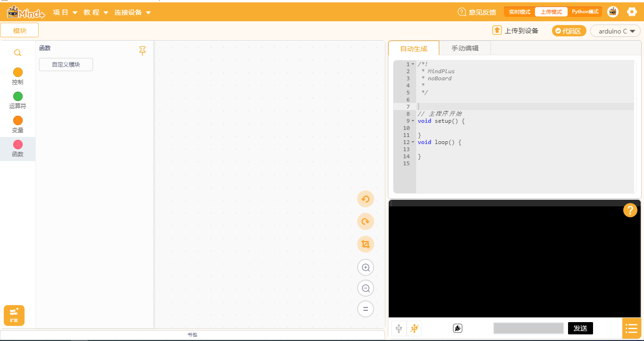Switch to the 自动生成 tab
The height and width of the screenshot is (341, 644).
(414, 48)
